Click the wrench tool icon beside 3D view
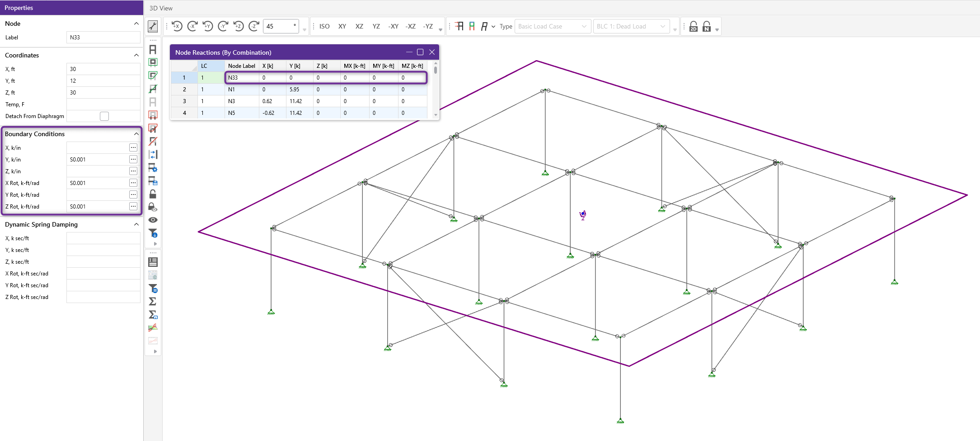 coord(153,26)
